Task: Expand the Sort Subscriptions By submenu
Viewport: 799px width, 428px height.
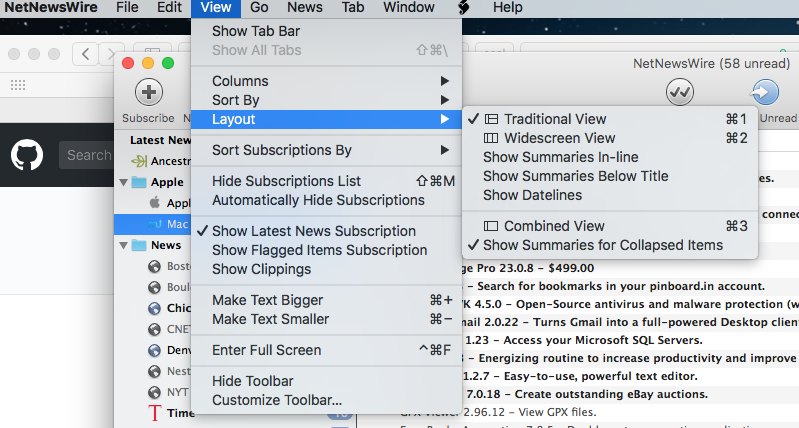Action: coord(326,150)
